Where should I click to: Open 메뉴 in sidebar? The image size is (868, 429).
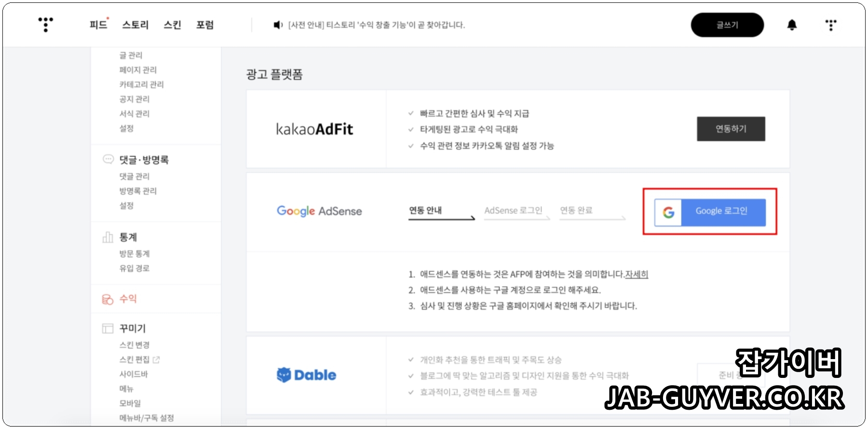126,389
